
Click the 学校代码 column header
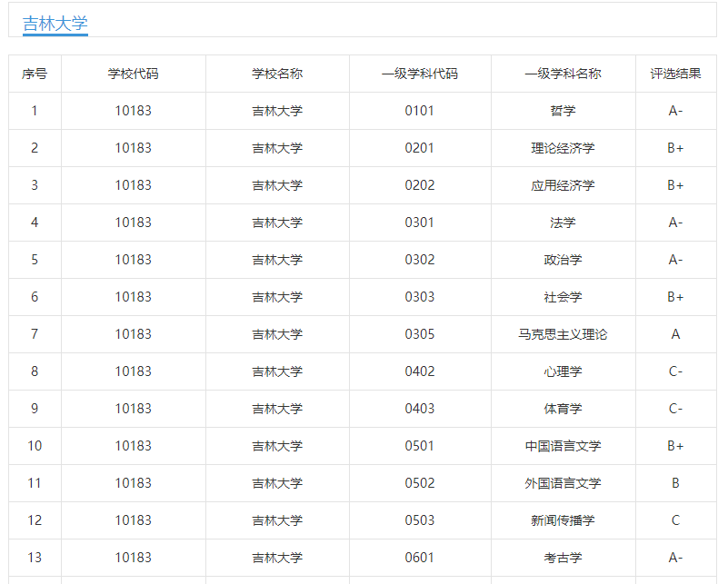pos(134,74)
